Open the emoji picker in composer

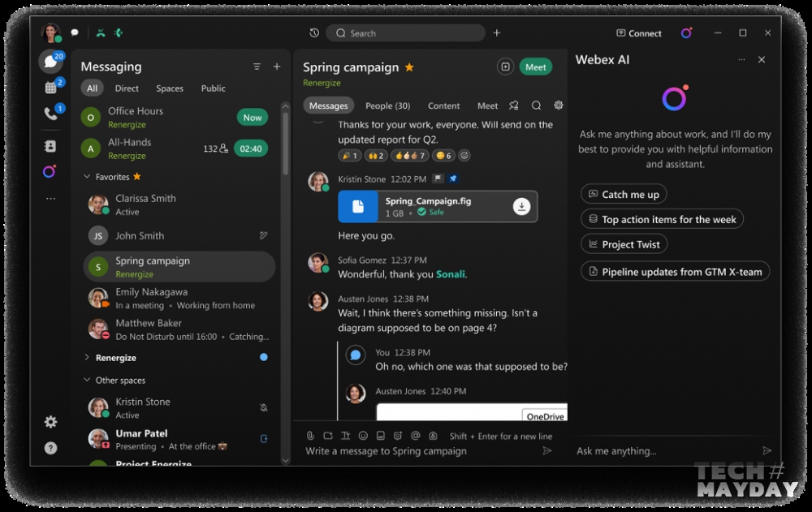[363, 436]
